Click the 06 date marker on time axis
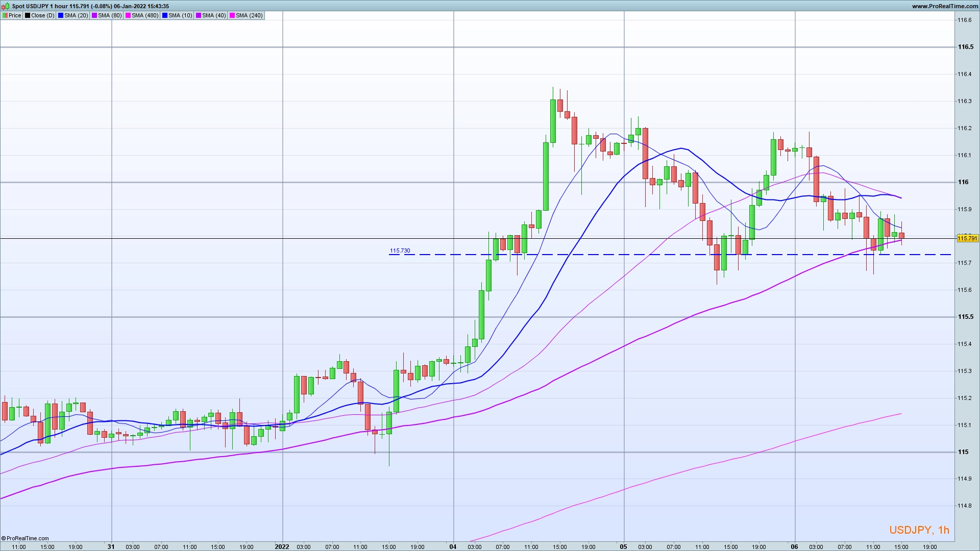The width and height of the screenshot is (980, 551). 794,546
